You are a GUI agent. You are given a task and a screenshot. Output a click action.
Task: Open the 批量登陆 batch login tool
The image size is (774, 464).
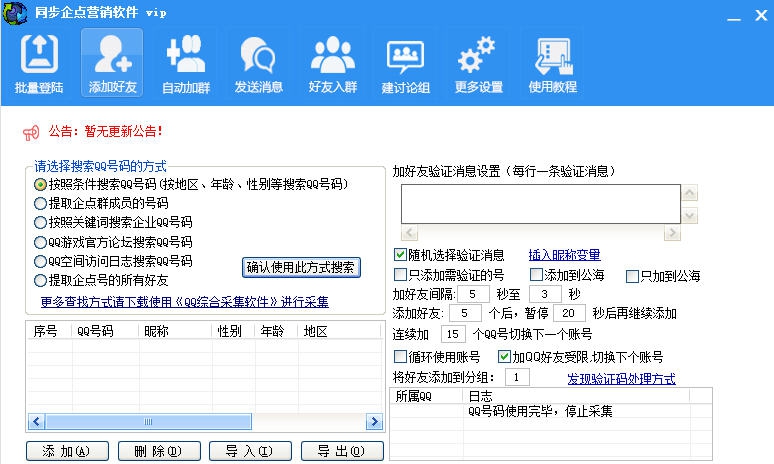(39, 63)
